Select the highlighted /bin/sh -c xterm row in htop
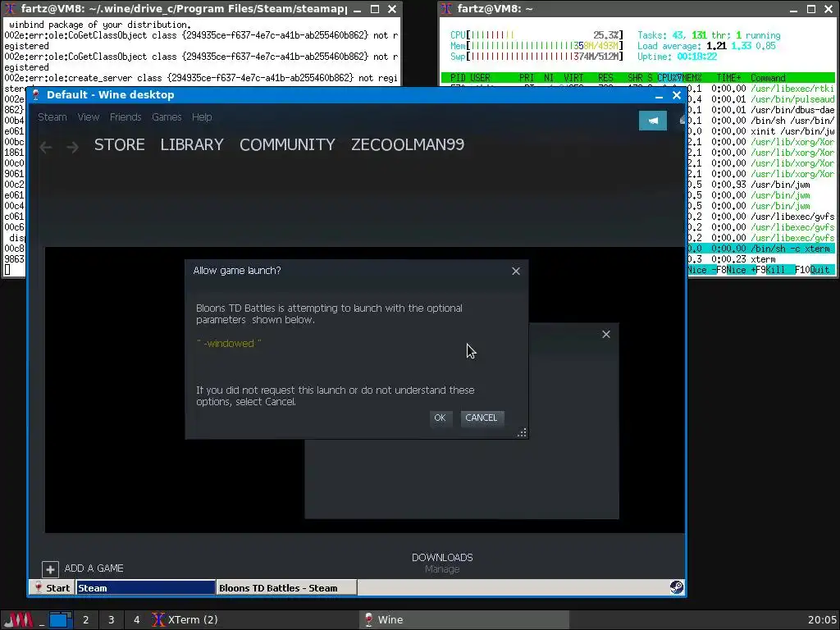Screen dimensions: 840x630 tap(760, 249)
